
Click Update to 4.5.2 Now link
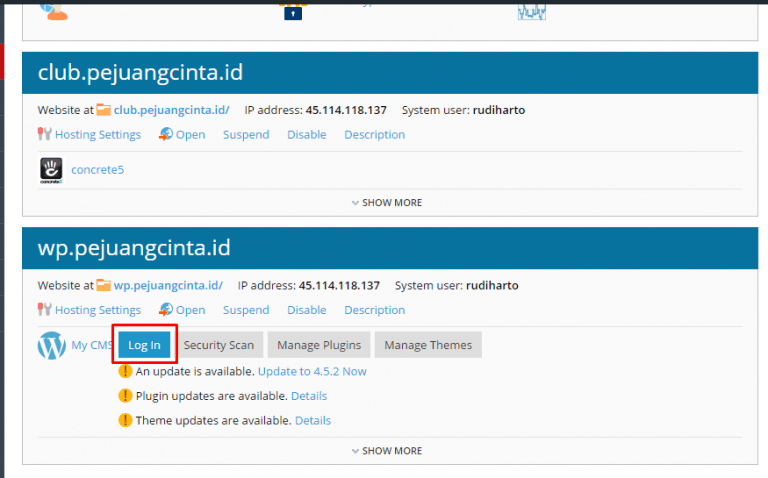[x=312, y=372]
